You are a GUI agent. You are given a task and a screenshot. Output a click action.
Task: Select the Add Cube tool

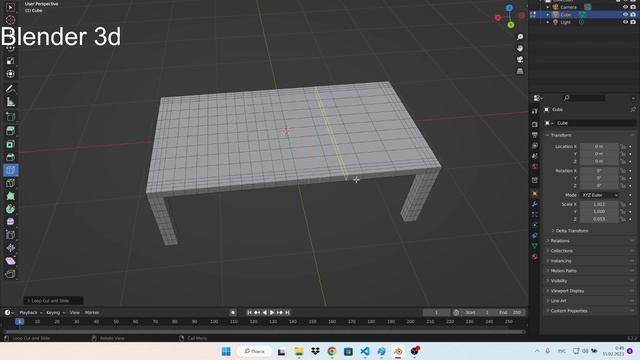[x=11, y=117]
